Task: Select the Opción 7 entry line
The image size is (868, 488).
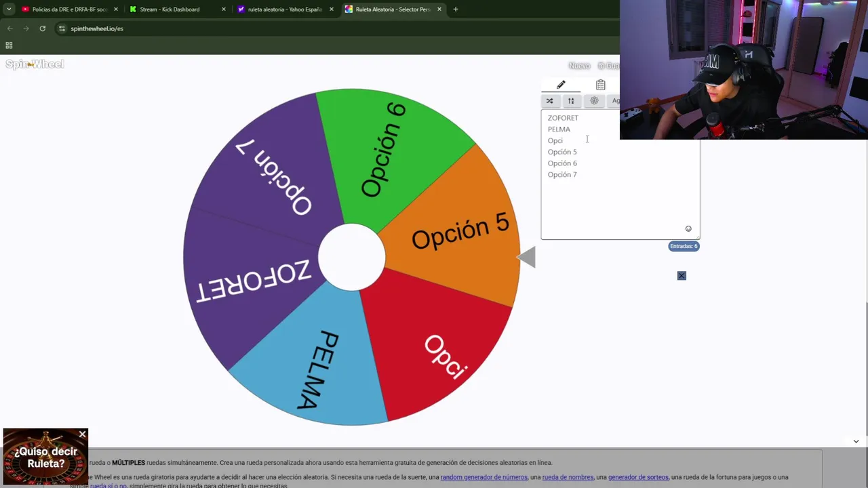Action: [x=562, y=175]
